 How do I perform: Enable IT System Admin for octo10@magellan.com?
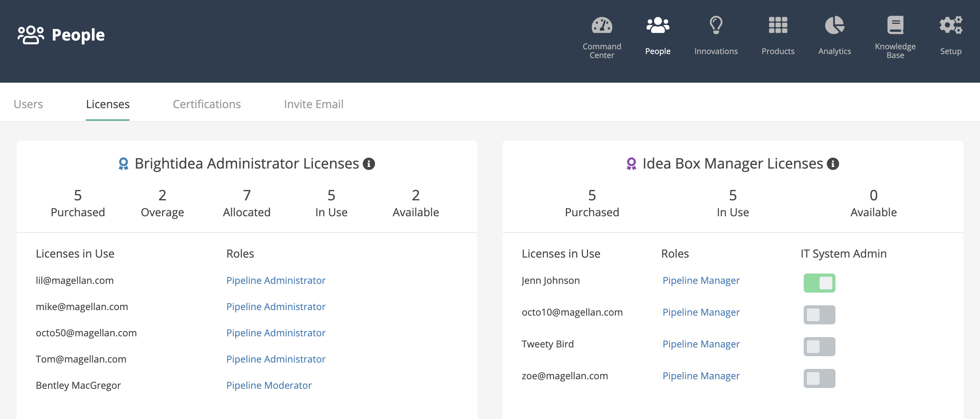820,315
